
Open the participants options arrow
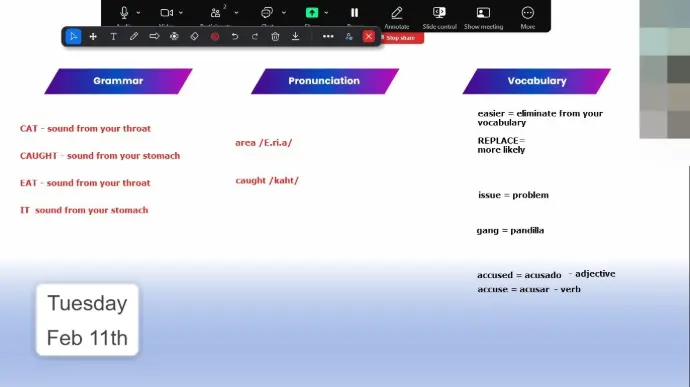236,13
